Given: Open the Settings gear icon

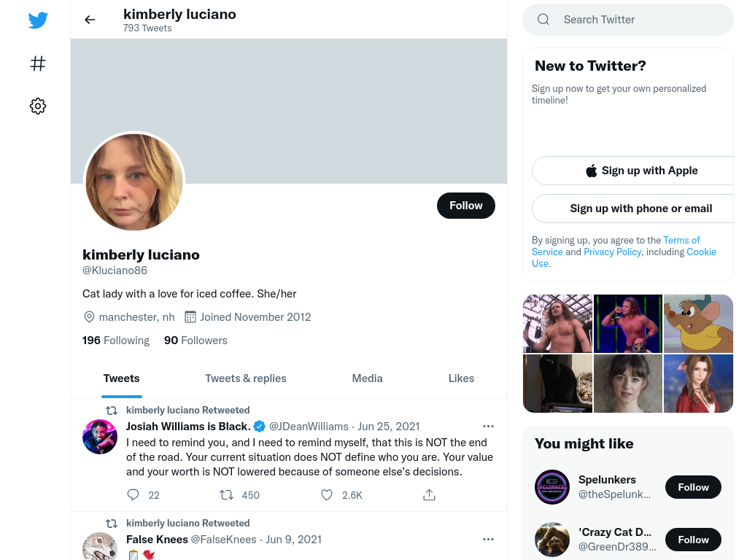Looking at the screenshot, I should coord(38,106).
